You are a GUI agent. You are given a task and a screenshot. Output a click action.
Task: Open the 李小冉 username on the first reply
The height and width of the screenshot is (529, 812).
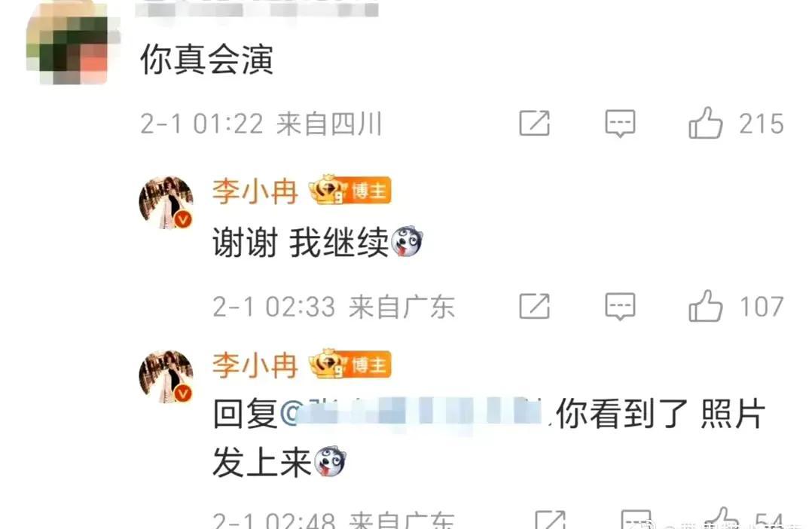pos(255,191)
